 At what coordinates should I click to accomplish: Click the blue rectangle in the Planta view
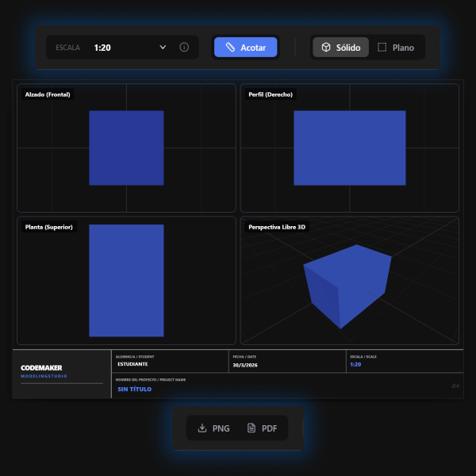coord(126,280)
